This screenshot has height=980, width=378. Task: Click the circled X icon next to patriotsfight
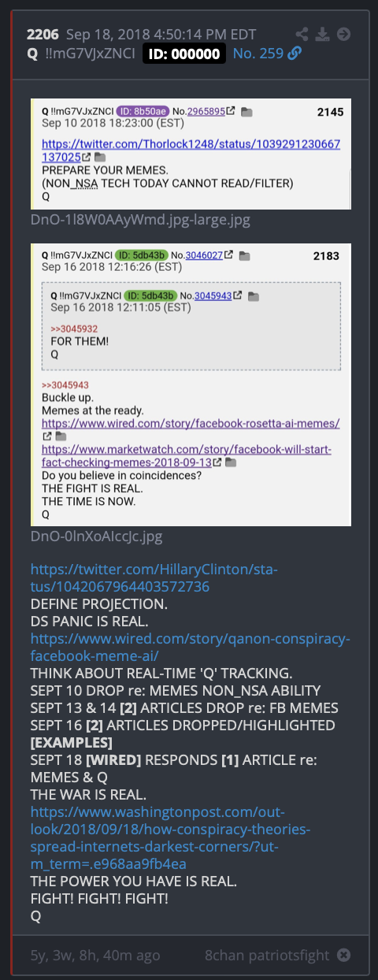point(343,955)
